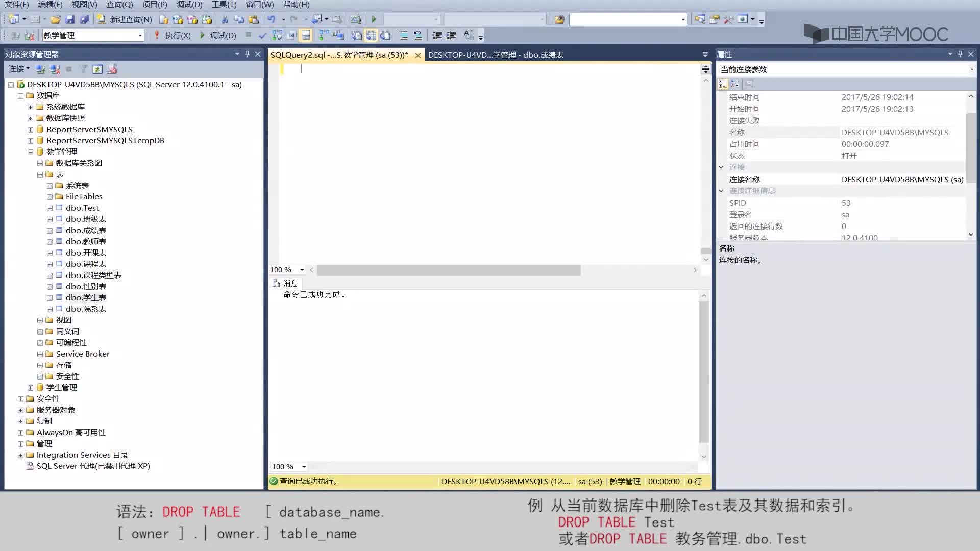Click the editor split-window handle
980x551 pixels.
point(706,69)
